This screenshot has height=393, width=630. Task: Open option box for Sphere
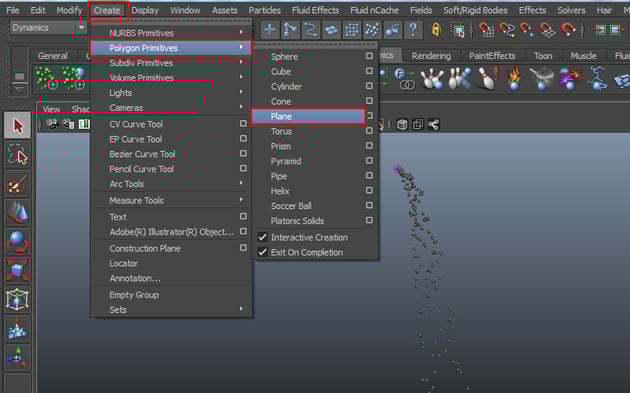tap(369, 56)
